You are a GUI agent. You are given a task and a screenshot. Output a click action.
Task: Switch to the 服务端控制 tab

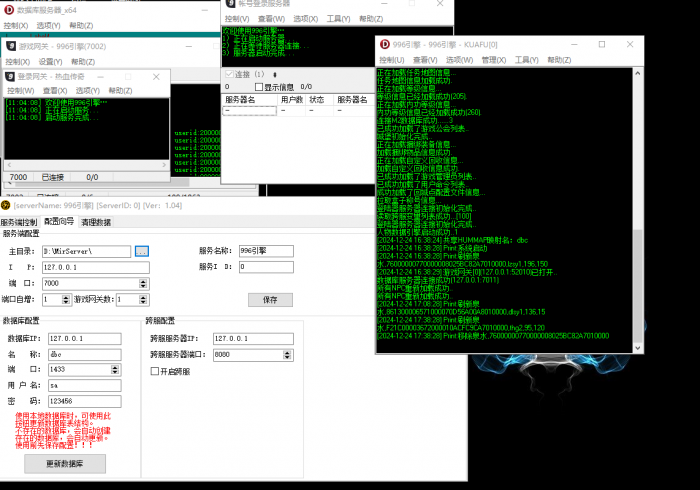click(19, 222)
